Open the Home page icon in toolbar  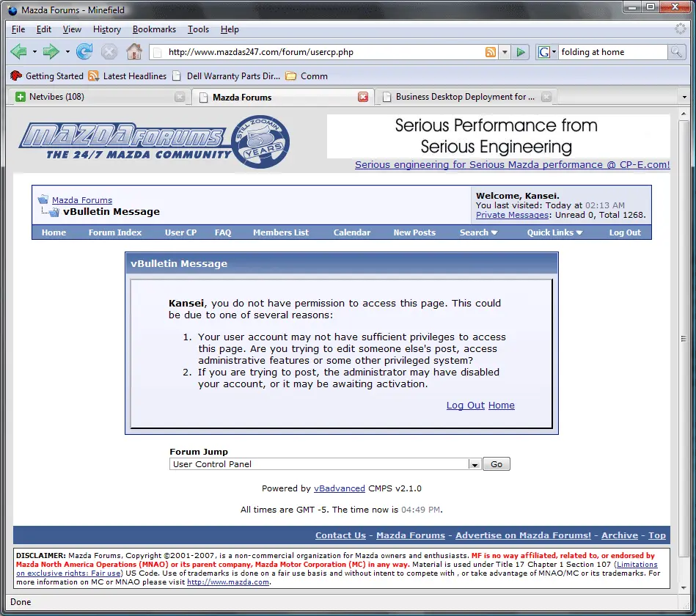[x=134, y=51]
